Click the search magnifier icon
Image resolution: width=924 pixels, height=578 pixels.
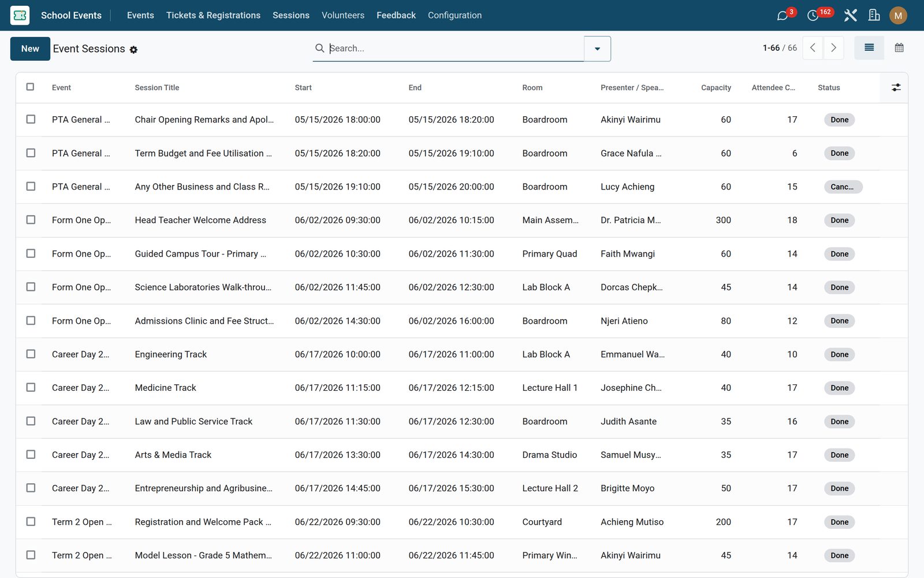[319, 48]
